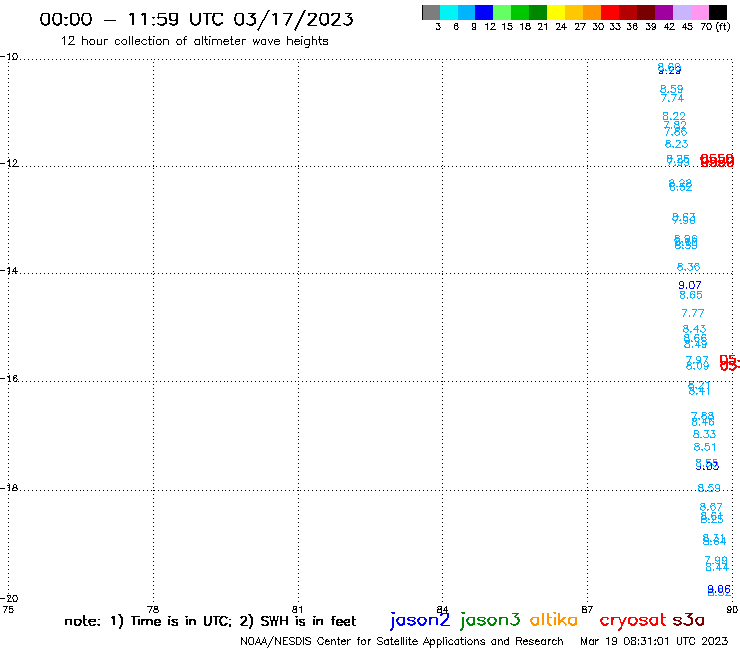Click the time range title '00:00 – 11:59 UTC 03/17/2023'
Image resolution: width=740 pixels, height=650 pixels.
coord(196,19)
